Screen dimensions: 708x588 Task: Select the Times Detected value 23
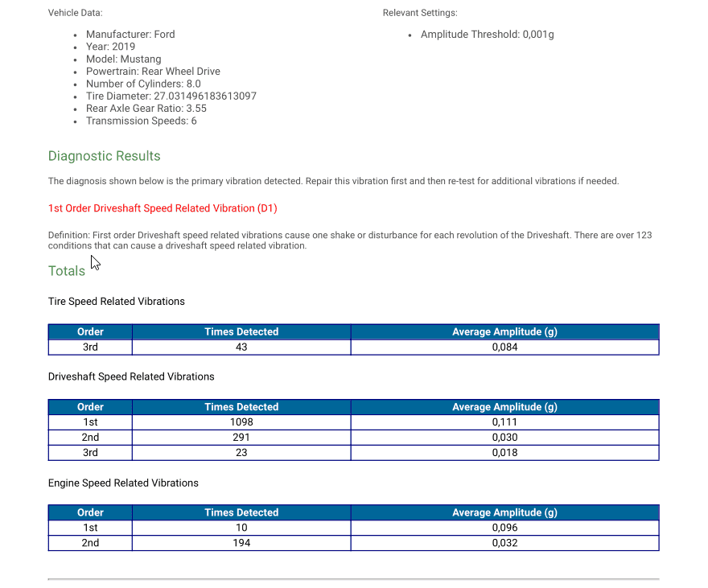coord(241,453)
